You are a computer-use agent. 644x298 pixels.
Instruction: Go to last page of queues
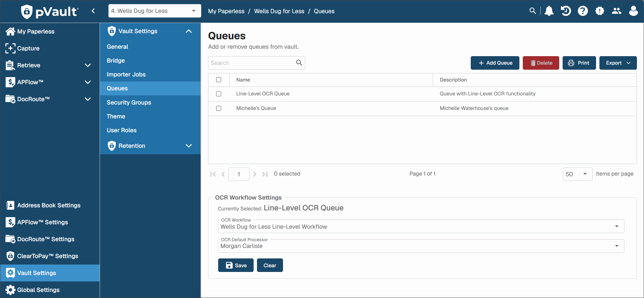(x=265, y=174)
